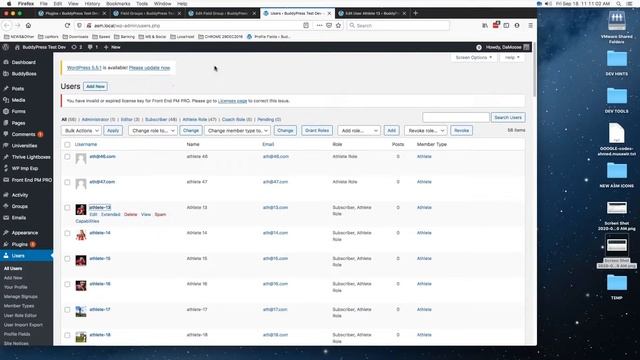640x360 pixels.
Task: Open the Revoke role dropdown
Action: [426, 131]
